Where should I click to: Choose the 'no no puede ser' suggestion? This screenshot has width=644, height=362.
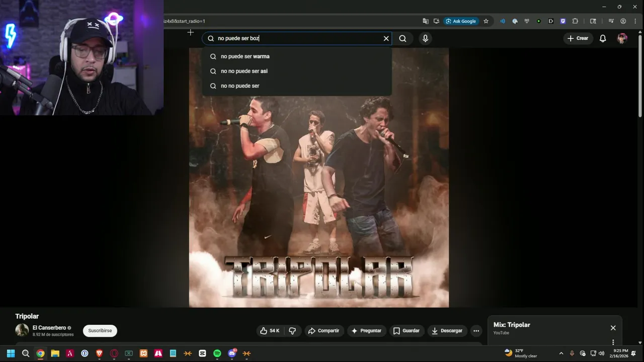point(297,86)
